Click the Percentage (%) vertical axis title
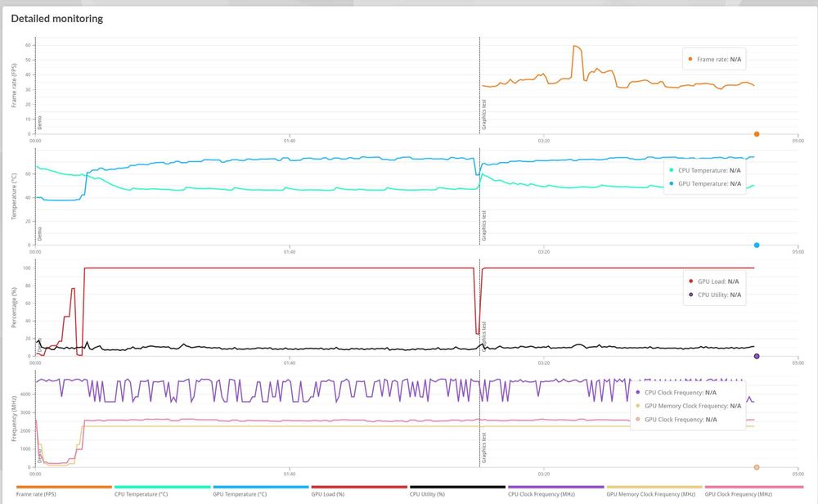Screen dimensions: 818x504 (x=14, y=308)
